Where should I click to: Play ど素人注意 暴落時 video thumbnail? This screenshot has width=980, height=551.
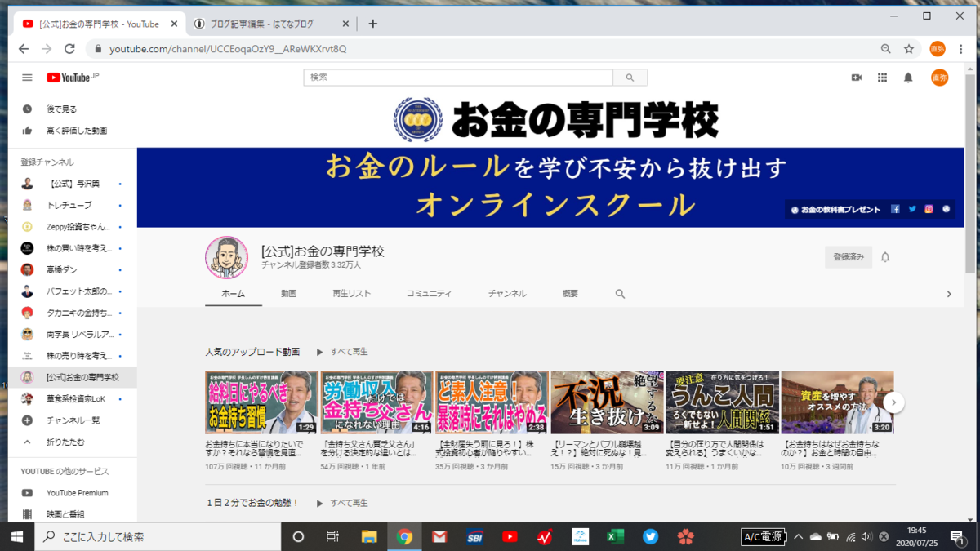[x=492, y=402]
